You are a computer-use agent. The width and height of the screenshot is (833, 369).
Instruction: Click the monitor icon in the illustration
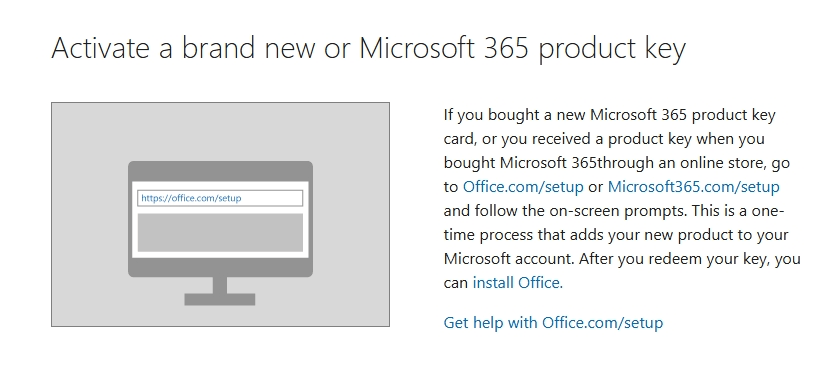coord(220,233)
